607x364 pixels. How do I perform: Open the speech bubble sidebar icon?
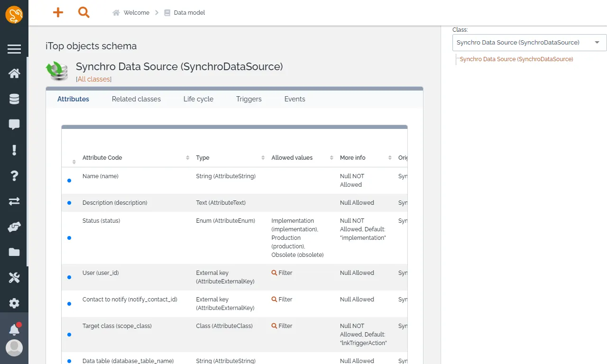point(14,125)
